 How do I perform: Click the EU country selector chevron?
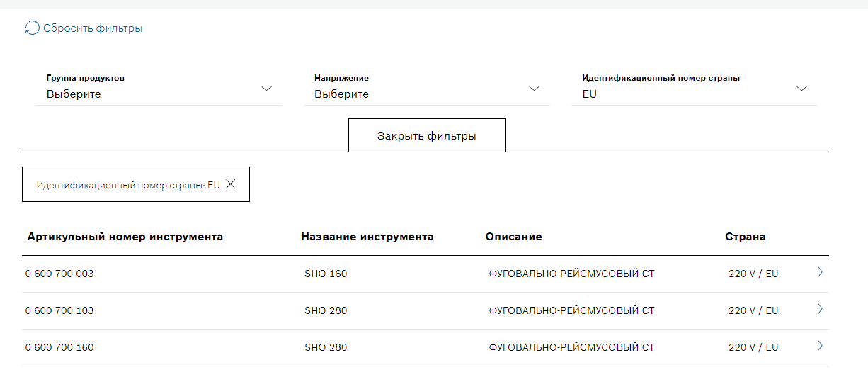tap(802, 89)
